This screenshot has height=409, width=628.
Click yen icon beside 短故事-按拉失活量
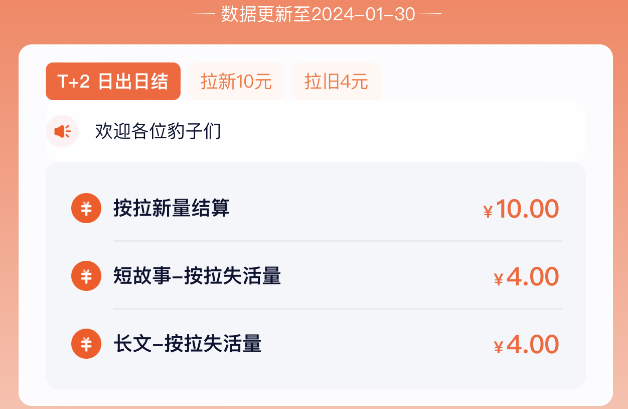[x=86, y=276]
